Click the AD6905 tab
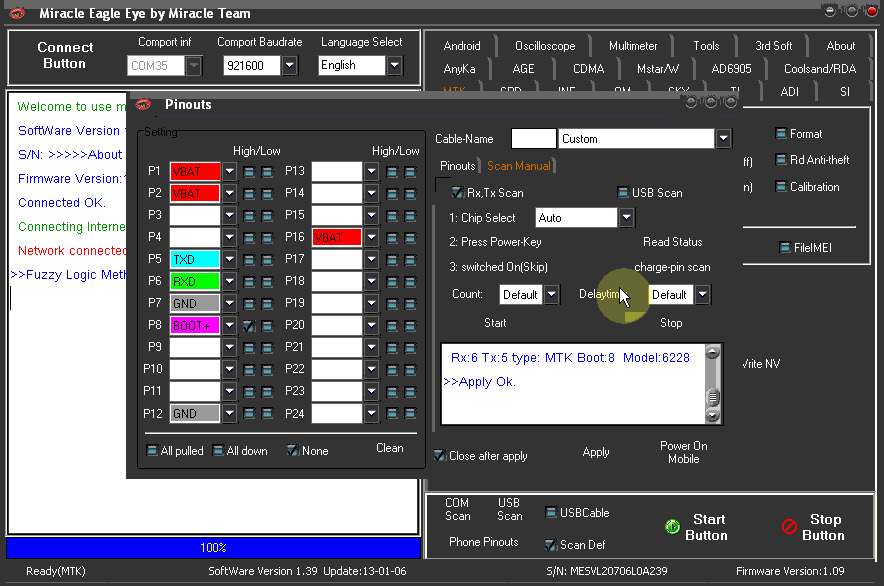This screenshot has width=884, height=586. coord(731,69)
